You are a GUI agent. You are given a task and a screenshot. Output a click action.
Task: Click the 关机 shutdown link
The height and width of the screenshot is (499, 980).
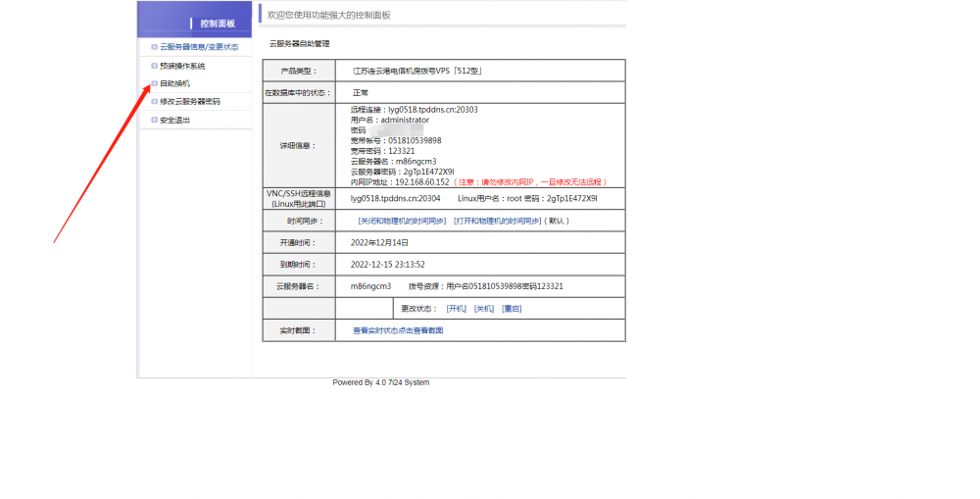click(484, 308)
